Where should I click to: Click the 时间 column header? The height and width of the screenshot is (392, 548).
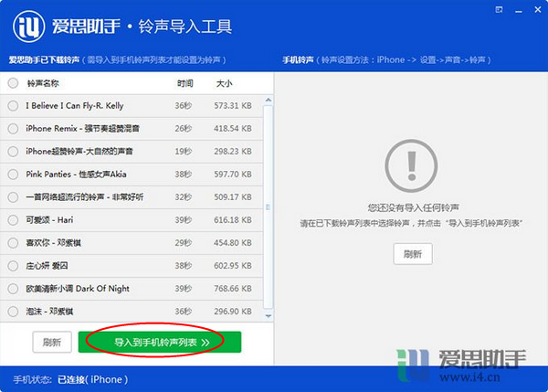(x=184, y=83)
